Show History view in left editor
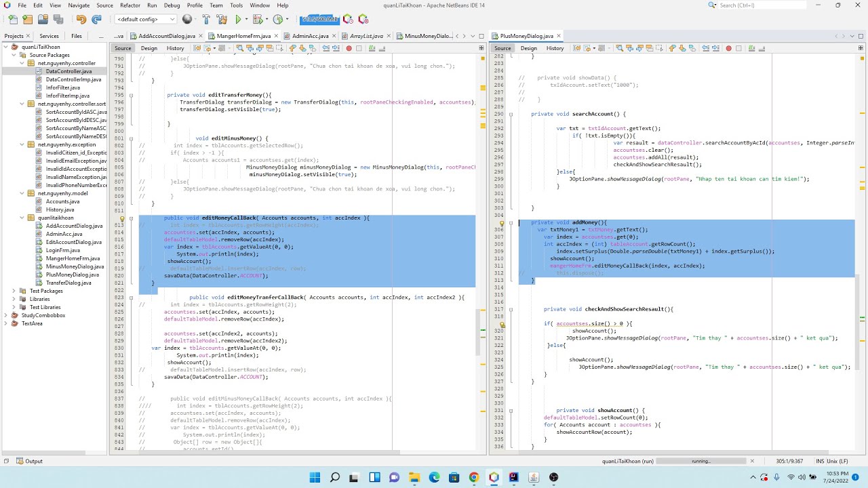 (176, 48)
